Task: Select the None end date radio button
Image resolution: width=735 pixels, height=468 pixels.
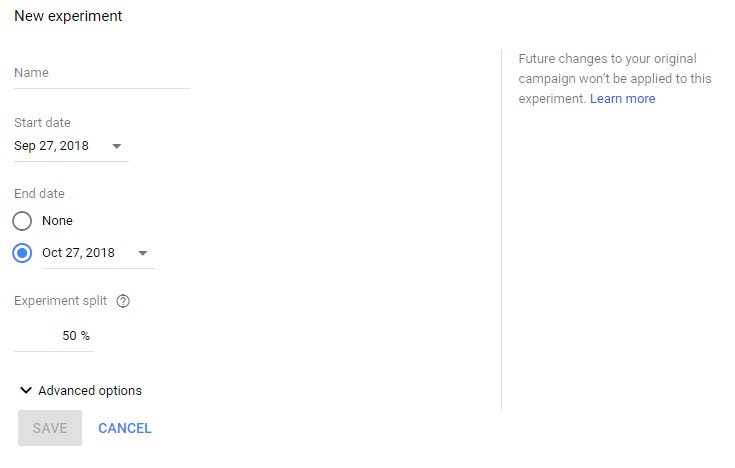Action: click(x=23, y=221)
